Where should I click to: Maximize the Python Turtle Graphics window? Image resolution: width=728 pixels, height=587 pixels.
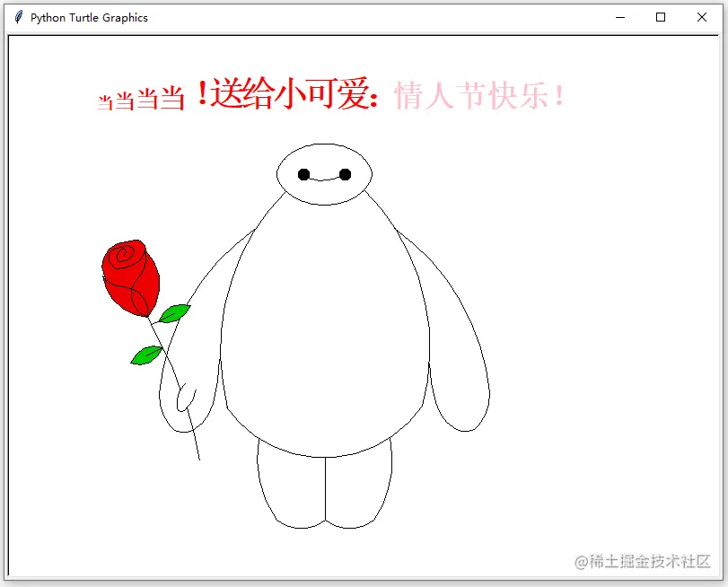pyautogui.click(x=661, y=17)
